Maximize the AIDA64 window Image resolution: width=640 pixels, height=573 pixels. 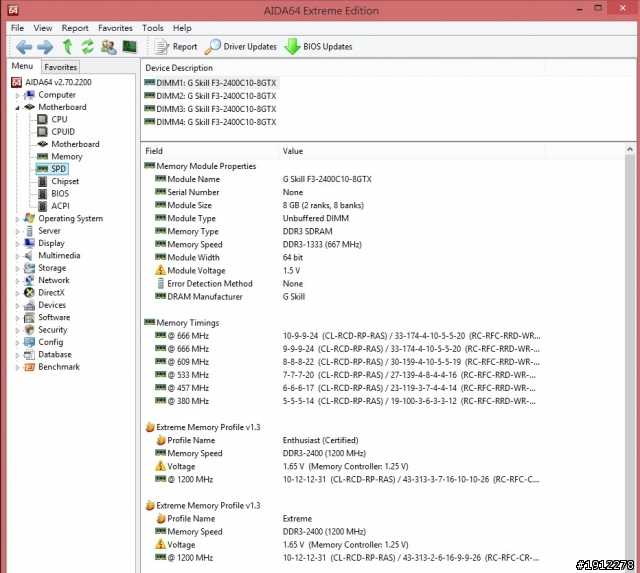598,8
